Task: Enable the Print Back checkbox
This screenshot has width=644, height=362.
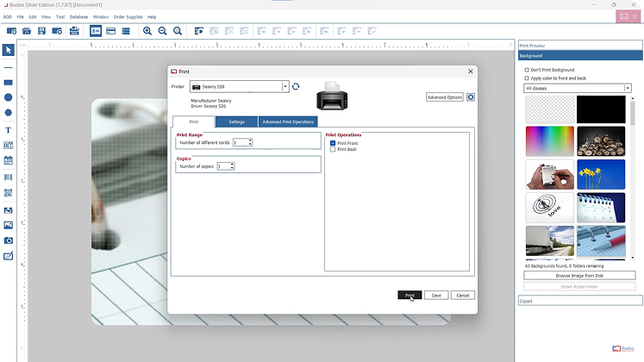Action: (333, 149)
